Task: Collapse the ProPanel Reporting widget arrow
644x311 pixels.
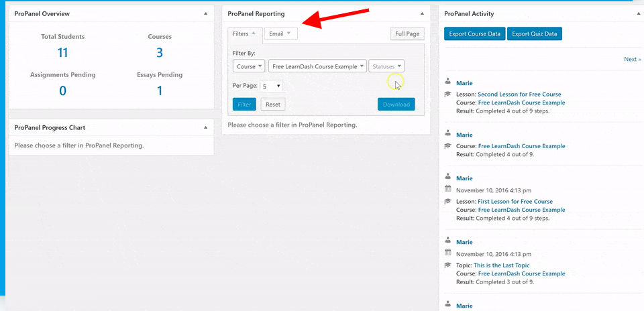Action: click(x=422, y=13)
